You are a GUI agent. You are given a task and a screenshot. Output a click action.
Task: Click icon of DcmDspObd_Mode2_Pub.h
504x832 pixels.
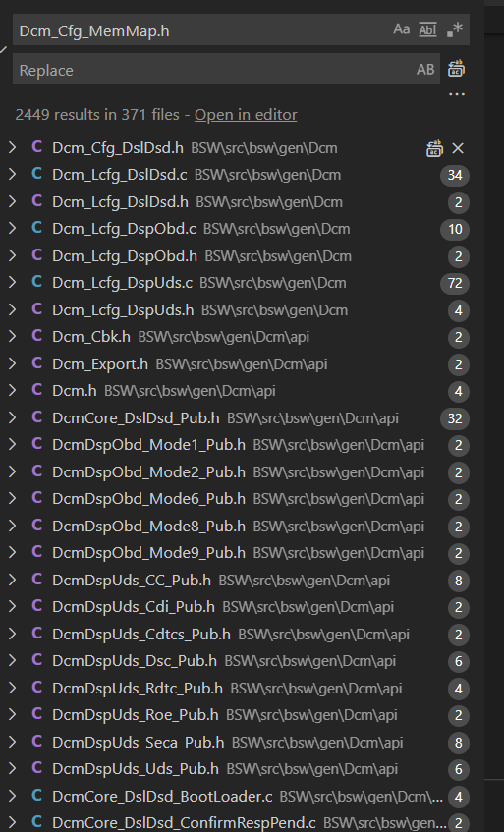click(x=36, y=471)
